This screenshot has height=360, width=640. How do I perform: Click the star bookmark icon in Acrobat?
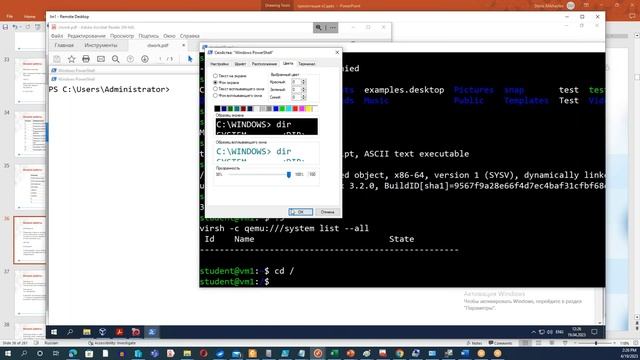[71, 59]
